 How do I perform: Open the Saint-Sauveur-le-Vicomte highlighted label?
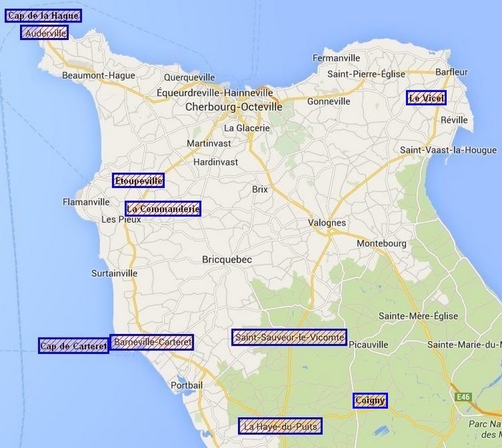click(290, 337)
